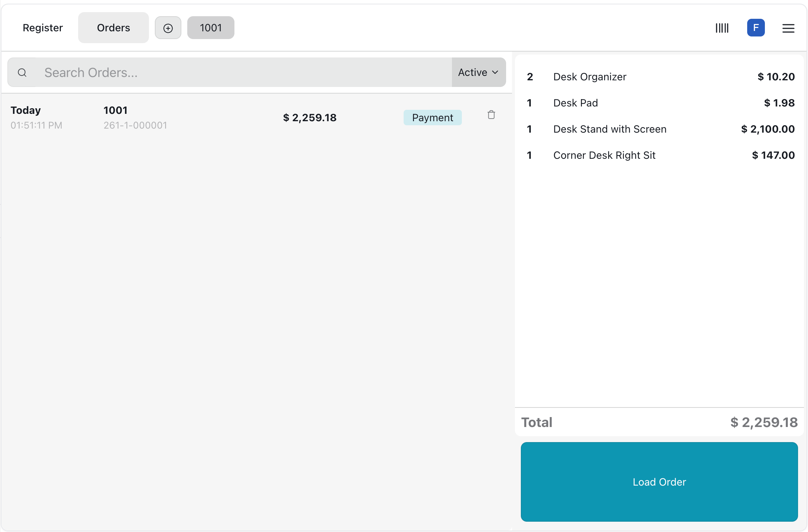Select Corner Desk Right Sit item

(604, 155)
